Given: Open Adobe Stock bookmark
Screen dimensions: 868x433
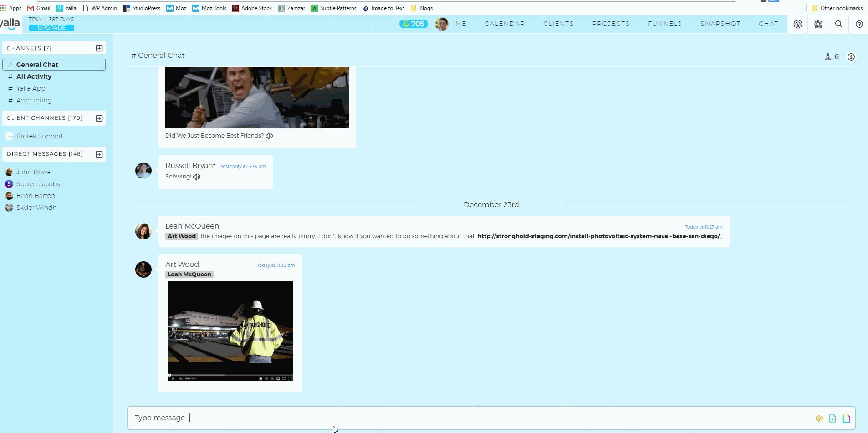Looking at the screenshot, I should tap(252, 8).
